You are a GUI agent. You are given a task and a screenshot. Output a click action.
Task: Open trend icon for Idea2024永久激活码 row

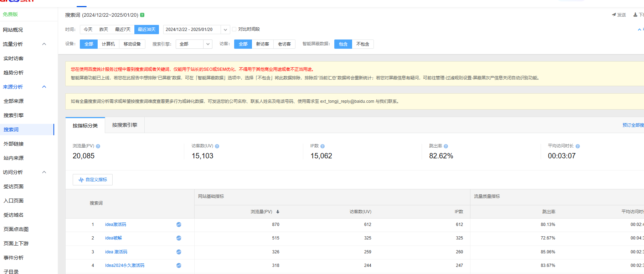[x=179, y=265]
